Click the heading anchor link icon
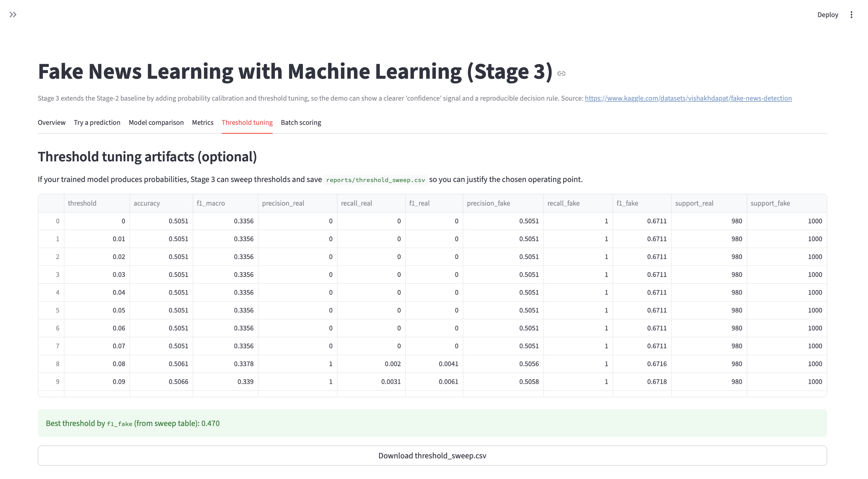Viewport: 868px width, 479px height. click(x=561, y=73)
